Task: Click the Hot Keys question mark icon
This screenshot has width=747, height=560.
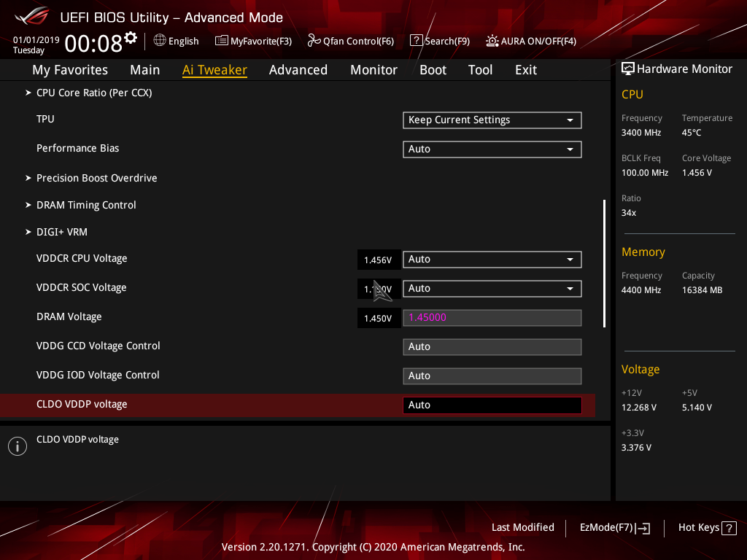Action: click(x=729, y=528)
